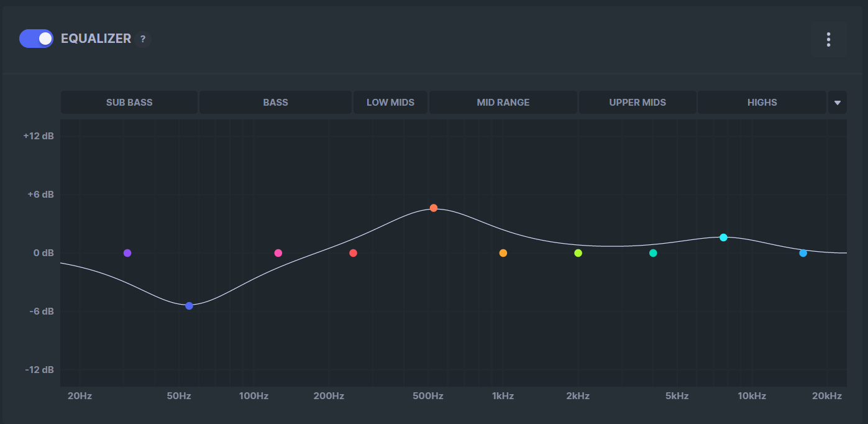
Task: Choose the HIGHS band
Action: pyautogui.click(x=762, y=103)
